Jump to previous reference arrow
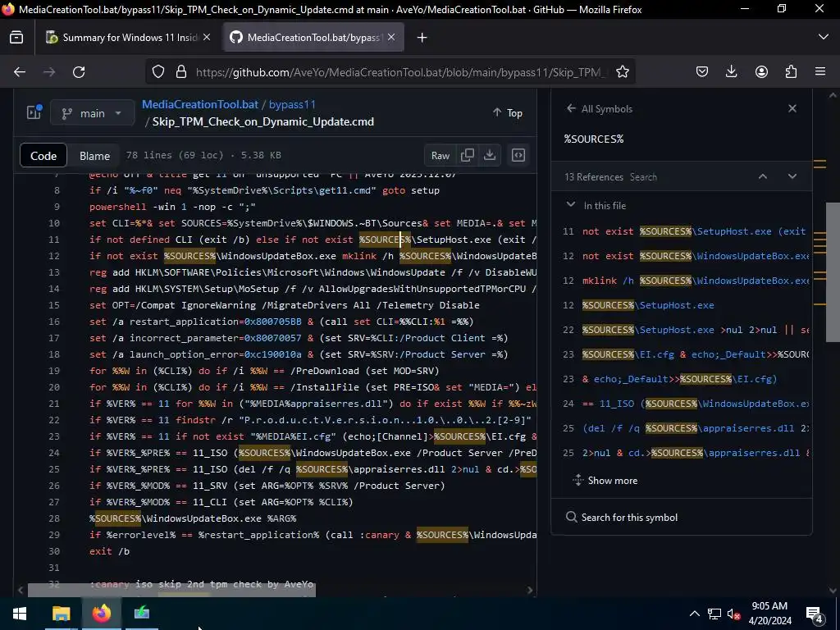The width and height of the screenshot is (840, 630). pyautogui.click(x=763, y=177)
